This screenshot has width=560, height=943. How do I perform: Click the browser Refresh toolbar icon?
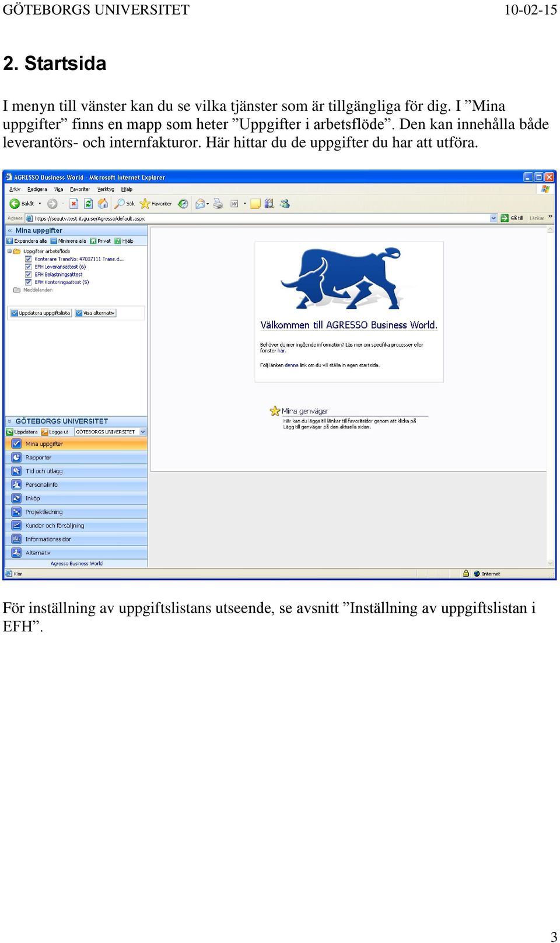pos(88,204)
